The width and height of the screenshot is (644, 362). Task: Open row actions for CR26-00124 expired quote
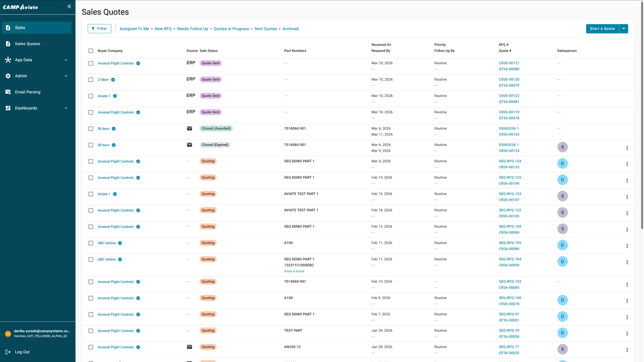(627, 148)
